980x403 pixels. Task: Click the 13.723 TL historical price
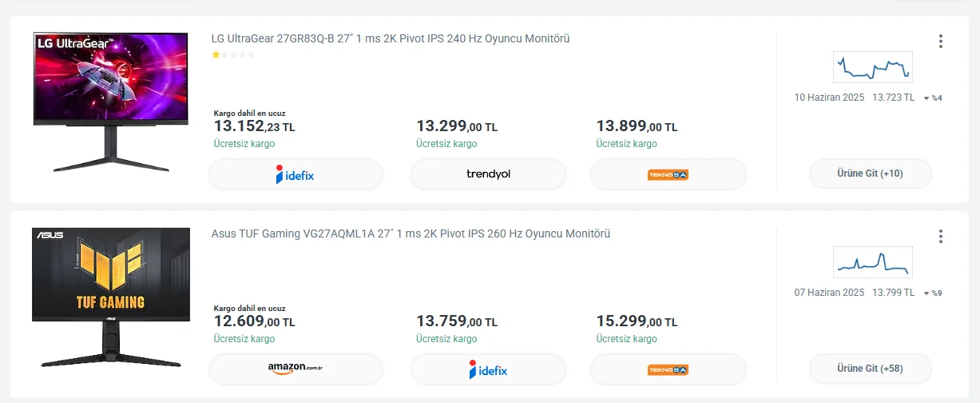(894, 98)
